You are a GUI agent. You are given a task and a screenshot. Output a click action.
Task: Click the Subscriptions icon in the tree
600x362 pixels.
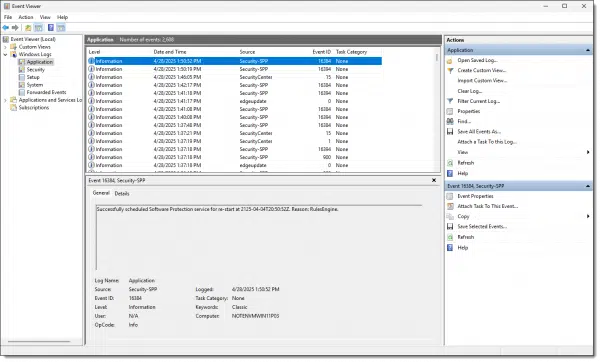coord(14,108)
